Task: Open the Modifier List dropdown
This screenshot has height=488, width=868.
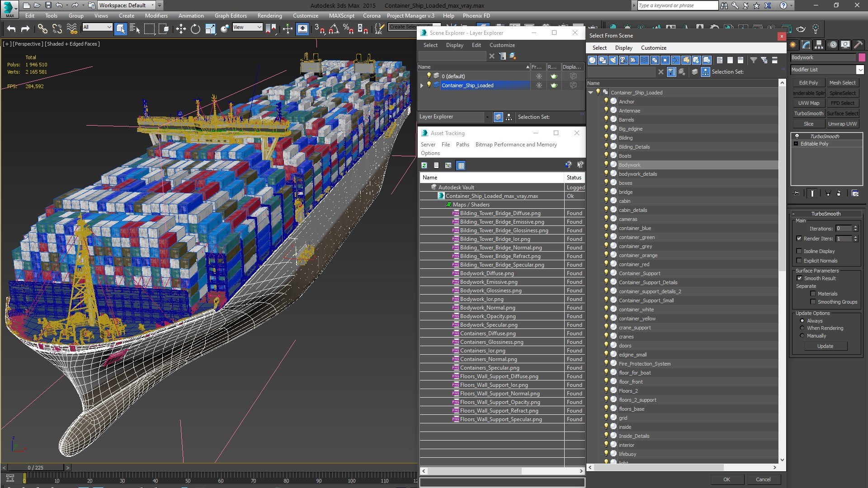Action: tap(860, 70)
